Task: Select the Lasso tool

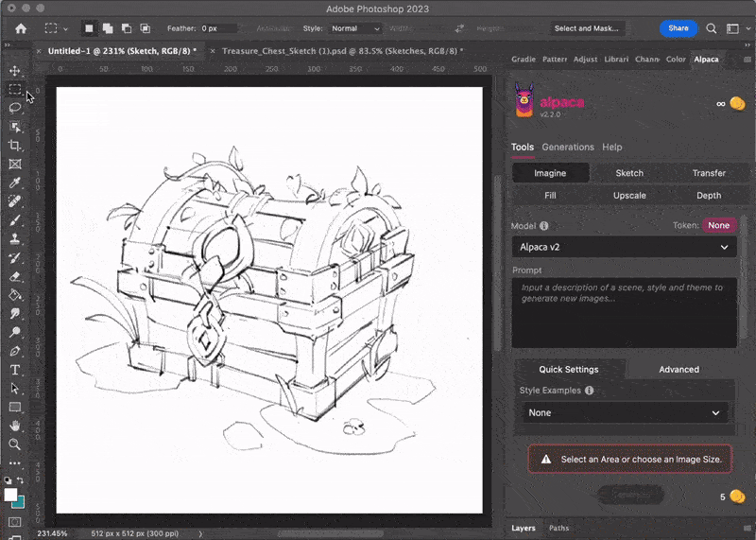Action: click(14, 108)
